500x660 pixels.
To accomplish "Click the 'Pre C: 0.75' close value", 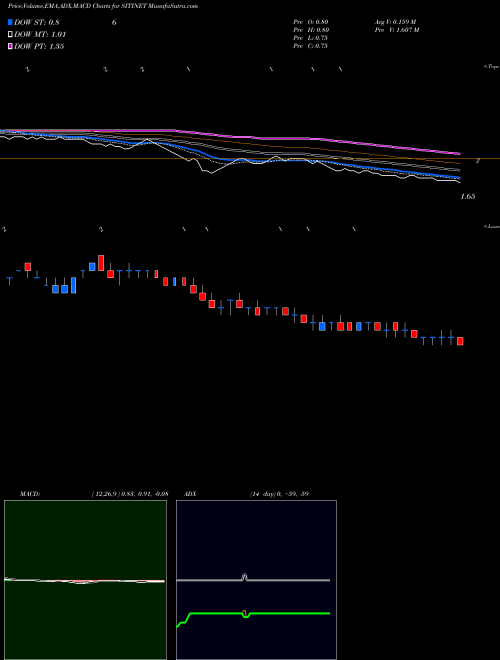I will pos(311,46).
